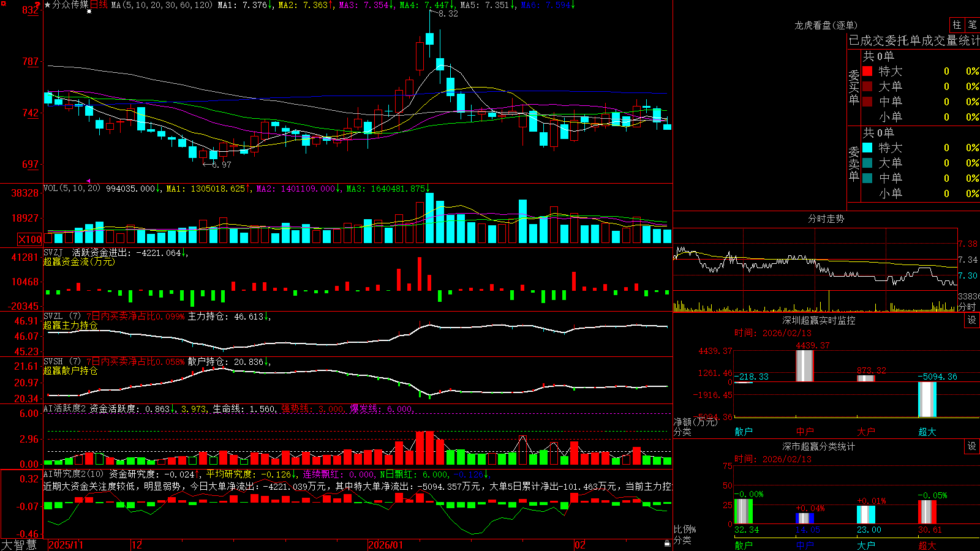
Task: Click the star icon before 分众传媒
Action: click(48, 5)
